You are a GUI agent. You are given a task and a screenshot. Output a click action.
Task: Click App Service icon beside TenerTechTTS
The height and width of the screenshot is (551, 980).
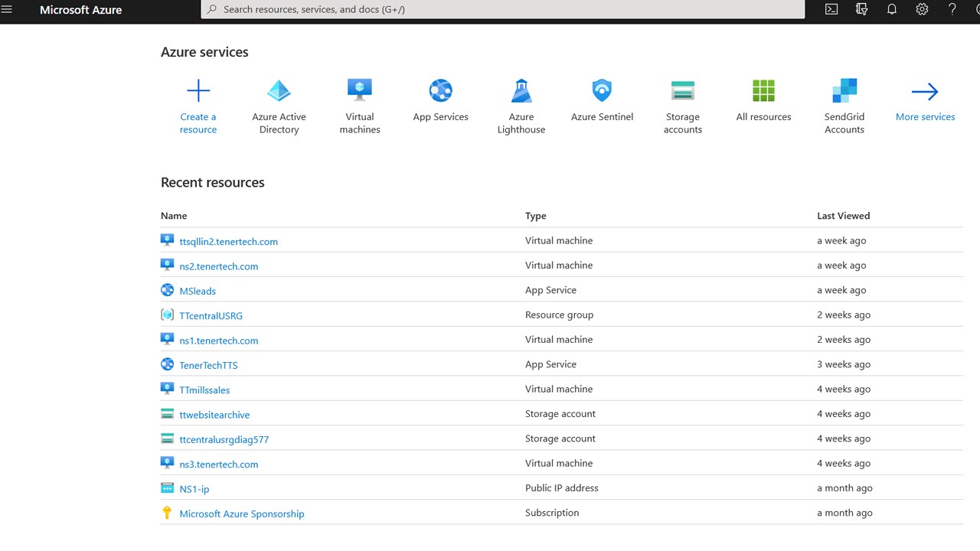(167, 364)
